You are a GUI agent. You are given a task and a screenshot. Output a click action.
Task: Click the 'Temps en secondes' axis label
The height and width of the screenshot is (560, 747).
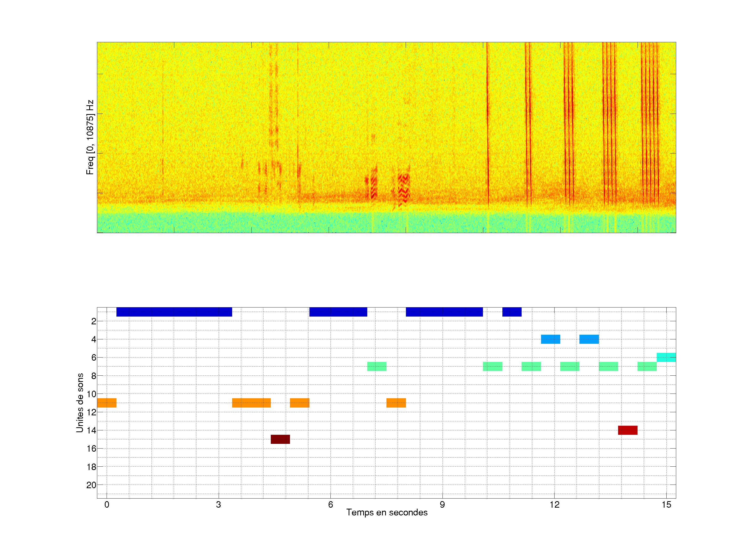tap(387, 512)
